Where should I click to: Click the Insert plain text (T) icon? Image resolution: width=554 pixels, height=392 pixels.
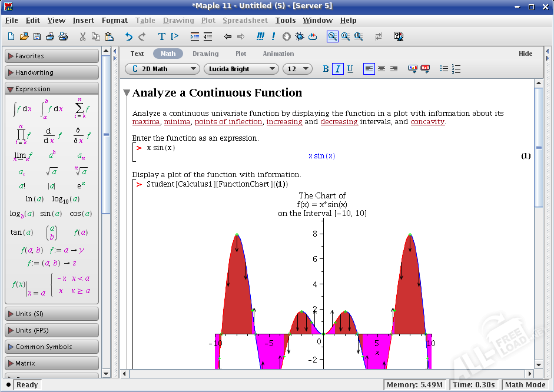(162, 36)
